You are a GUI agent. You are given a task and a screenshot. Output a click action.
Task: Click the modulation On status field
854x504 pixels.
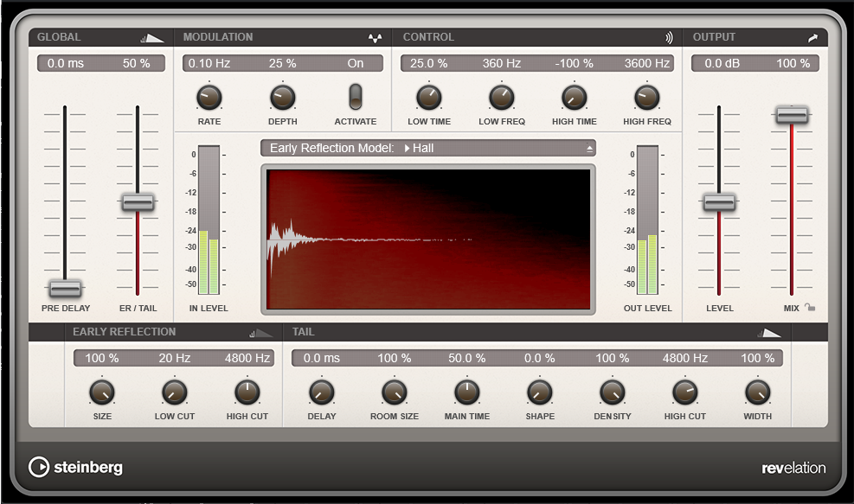356,63
